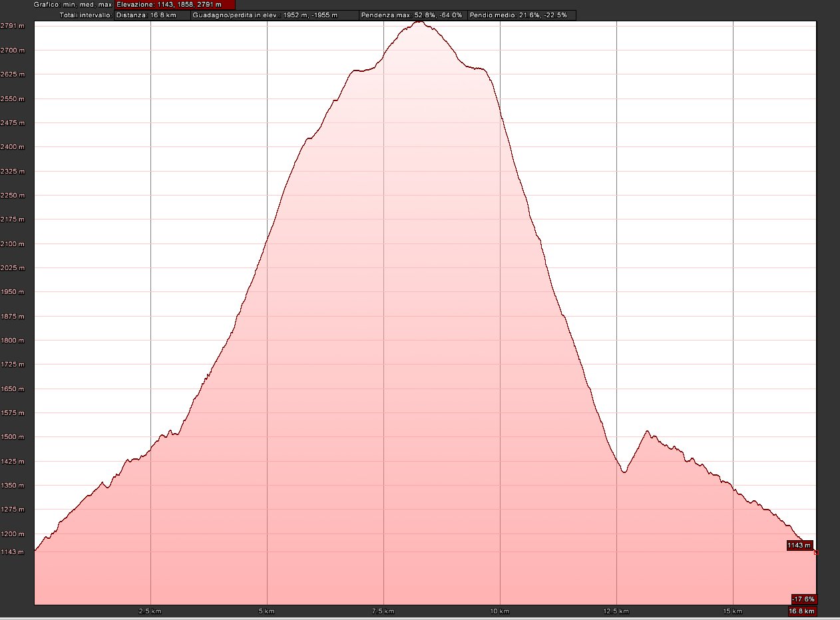Click the -17.6% slope badge
The width and height of the screenshot is (840, 620).
coord(803,599)
